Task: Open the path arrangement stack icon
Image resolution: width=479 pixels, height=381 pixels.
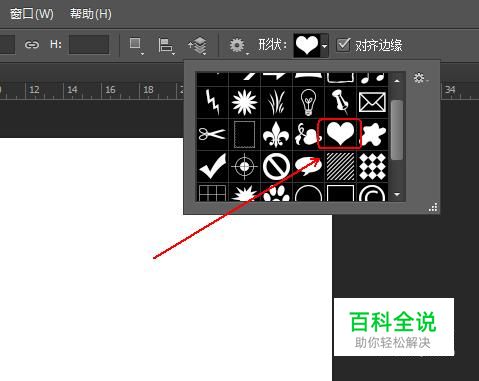Action: 198,46
